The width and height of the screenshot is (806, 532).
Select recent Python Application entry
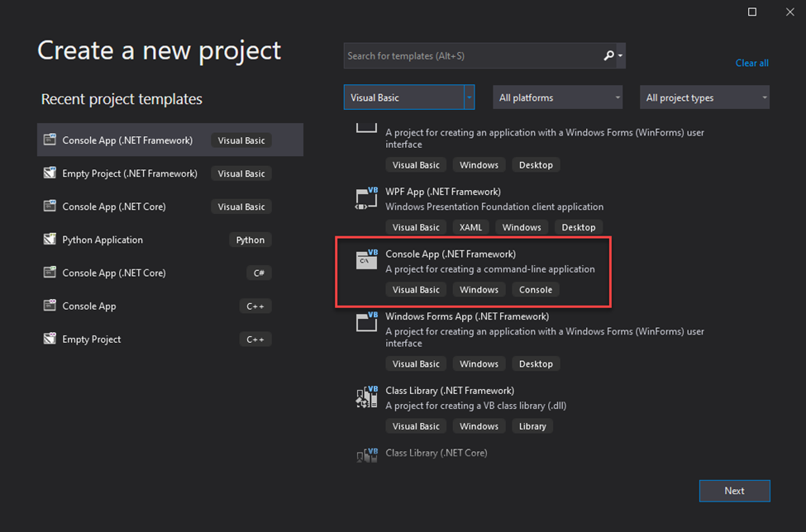170,240
